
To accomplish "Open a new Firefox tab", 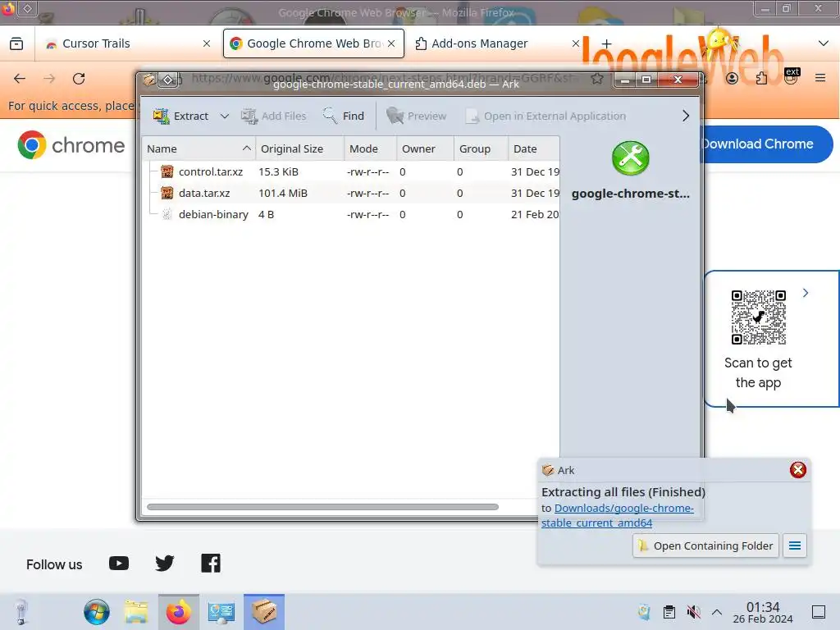I will tap(606, 43).
